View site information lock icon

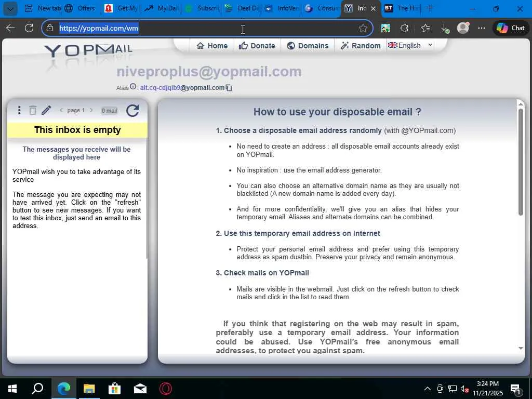coord(50,28)
